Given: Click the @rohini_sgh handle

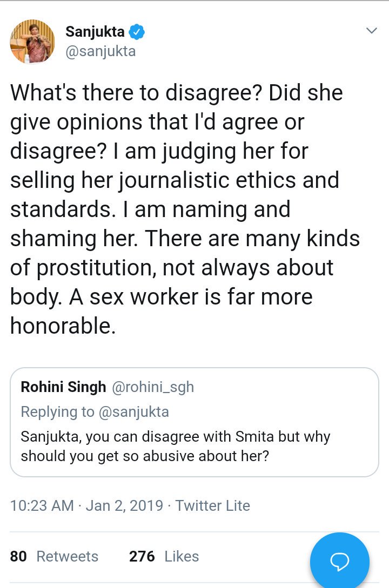Looking at the screenshot, I should click(152, 387).
